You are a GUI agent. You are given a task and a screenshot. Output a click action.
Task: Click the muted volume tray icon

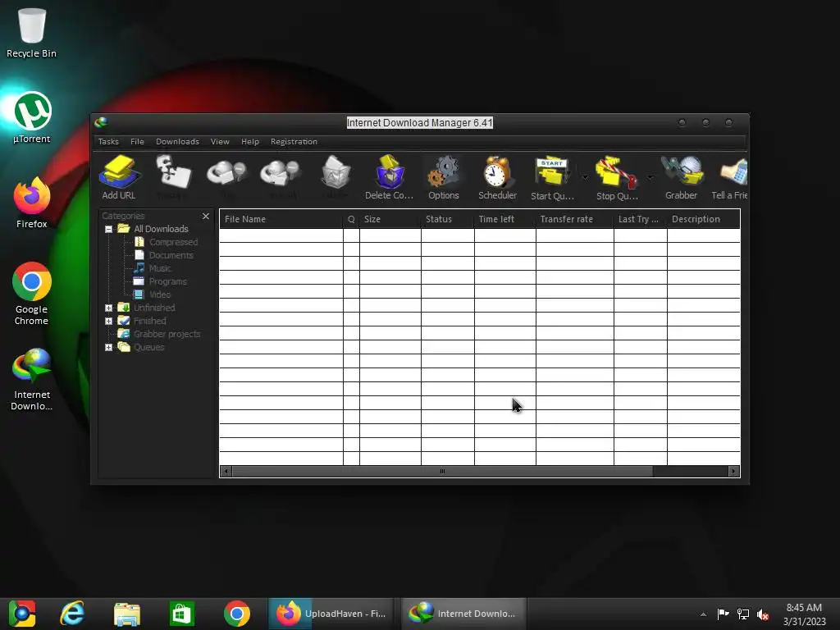pyautogui.click(x=763, y=614)
